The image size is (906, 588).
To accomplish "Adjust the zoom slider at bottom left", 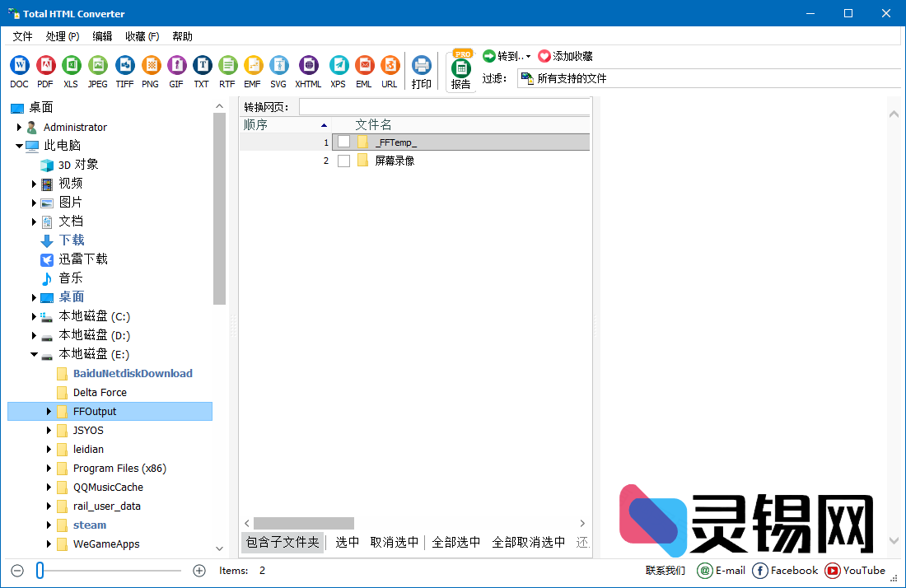I will click(40, 569).
